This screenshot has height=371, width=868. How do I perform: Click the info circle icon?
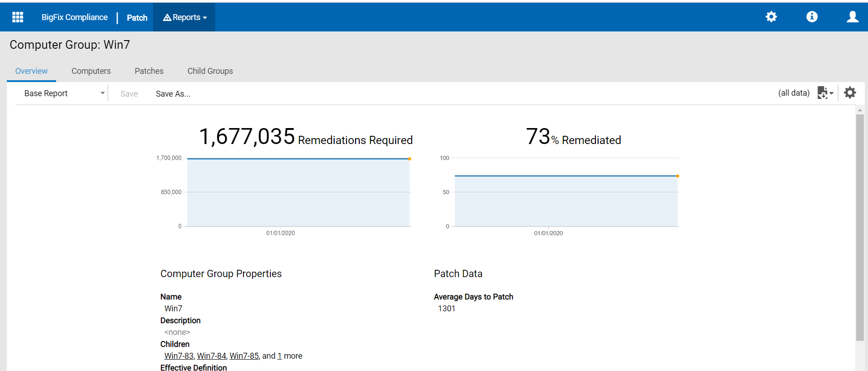(811, 17)
